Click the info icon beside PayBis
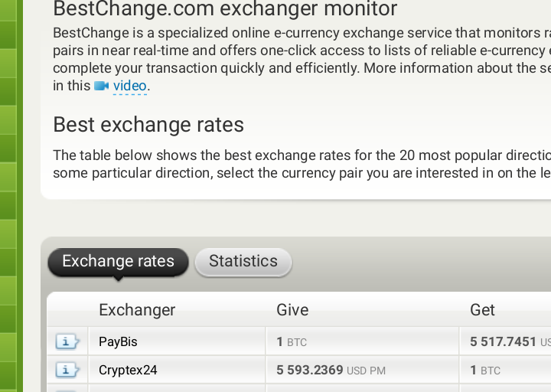Screen dimensions: 551x392 tap(67, 342)
